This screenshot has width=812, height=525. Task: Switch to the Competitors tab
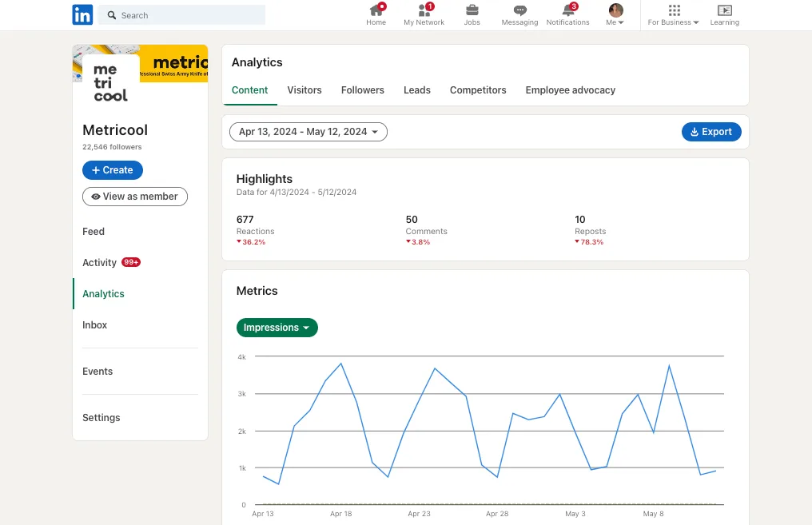pos(478,90)
